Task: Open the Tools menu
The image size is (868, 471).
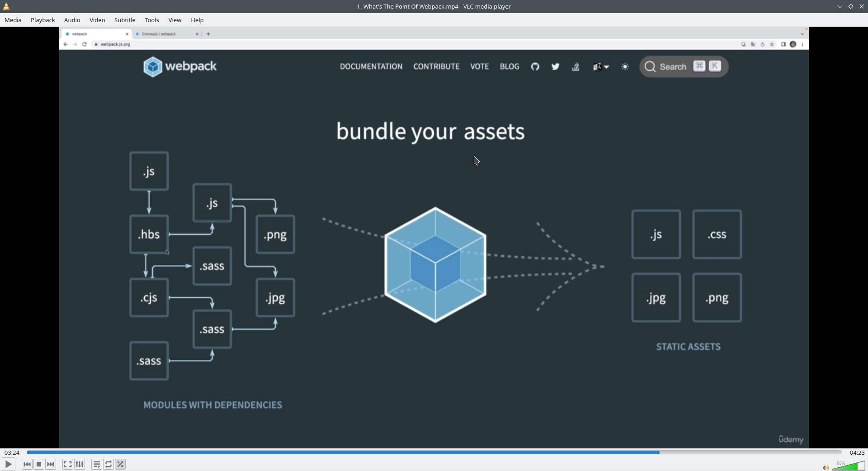Action: coord(152,20)
